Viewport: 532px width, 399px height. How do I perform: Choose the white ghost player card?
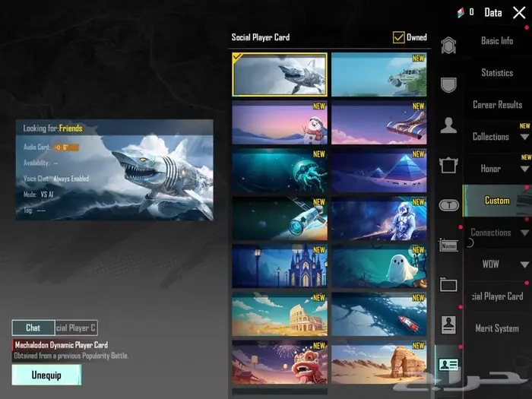(x=378, y=266)
